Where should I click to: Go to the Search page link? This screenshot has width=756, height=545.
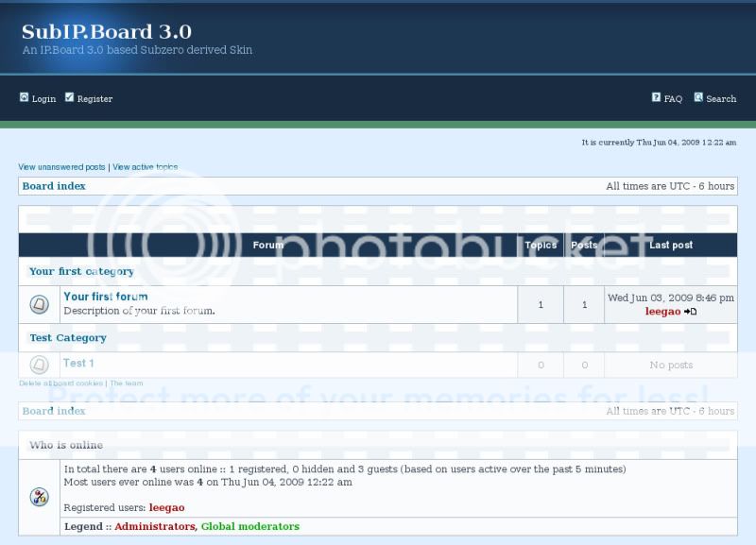coord(721,99)
